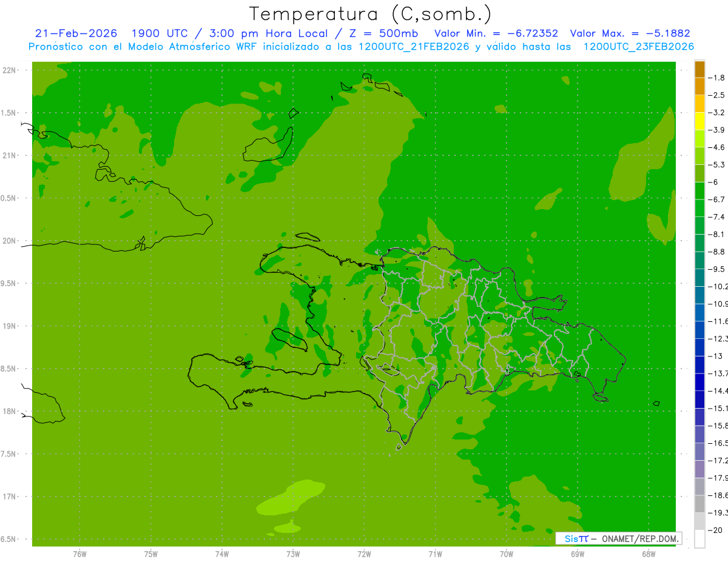728x562 pixels.
Task: Click the '-3.2' colorbar value
Action: point(716,113)
